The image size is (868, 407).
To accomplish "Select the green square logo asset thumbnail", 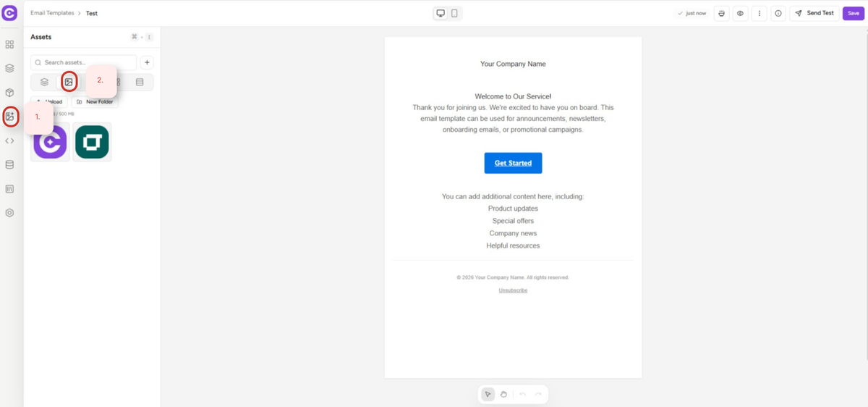I will click(92, 142).
